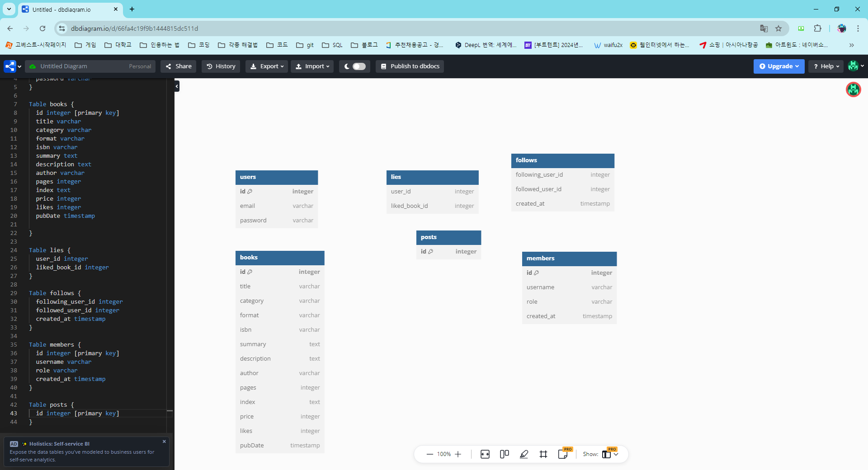The height and width of the screenshot is (470, 868).
Task: Open diagram History
Action: (221, 66)
